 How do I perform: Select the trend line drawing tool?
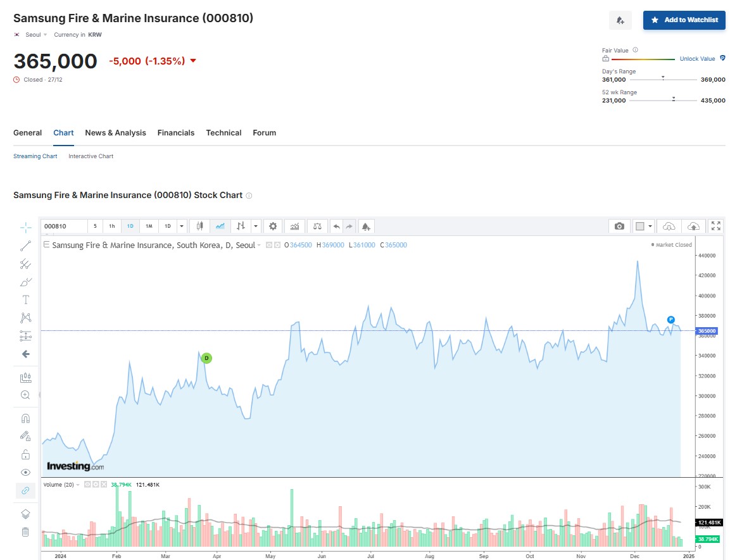click(25, 246)
